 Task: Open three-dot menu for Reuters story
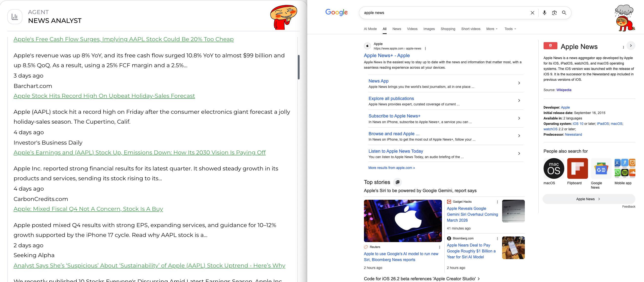439,247
